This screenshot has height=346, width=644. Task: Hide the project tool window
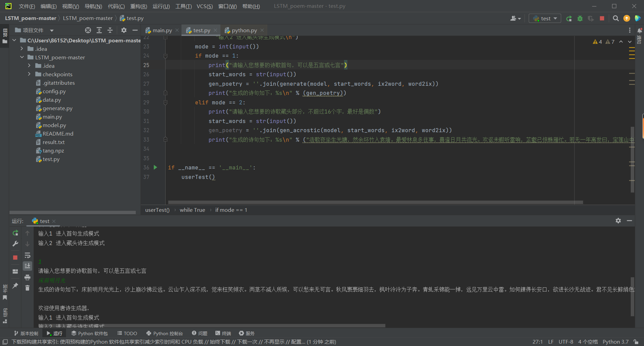coord(135,30)
